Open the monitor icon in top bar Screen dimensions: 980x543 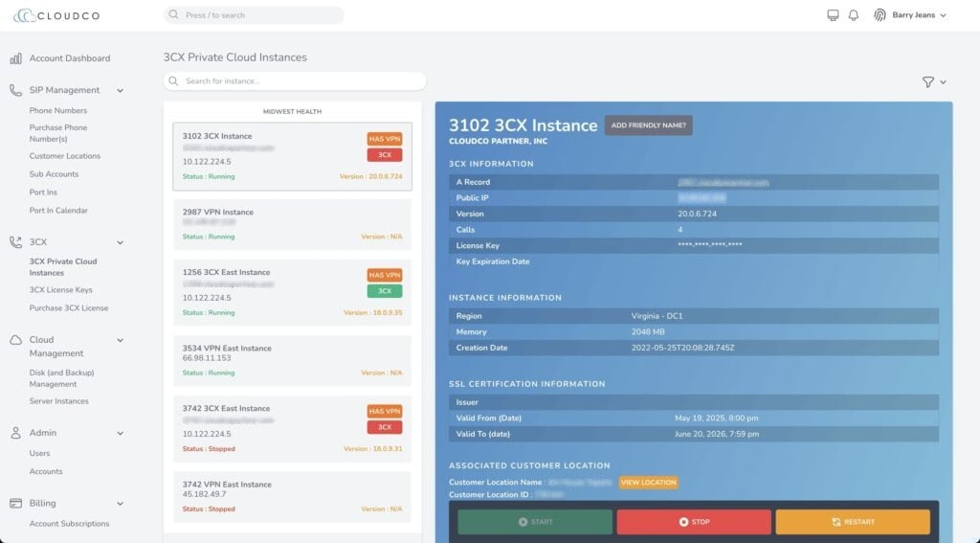833,15
